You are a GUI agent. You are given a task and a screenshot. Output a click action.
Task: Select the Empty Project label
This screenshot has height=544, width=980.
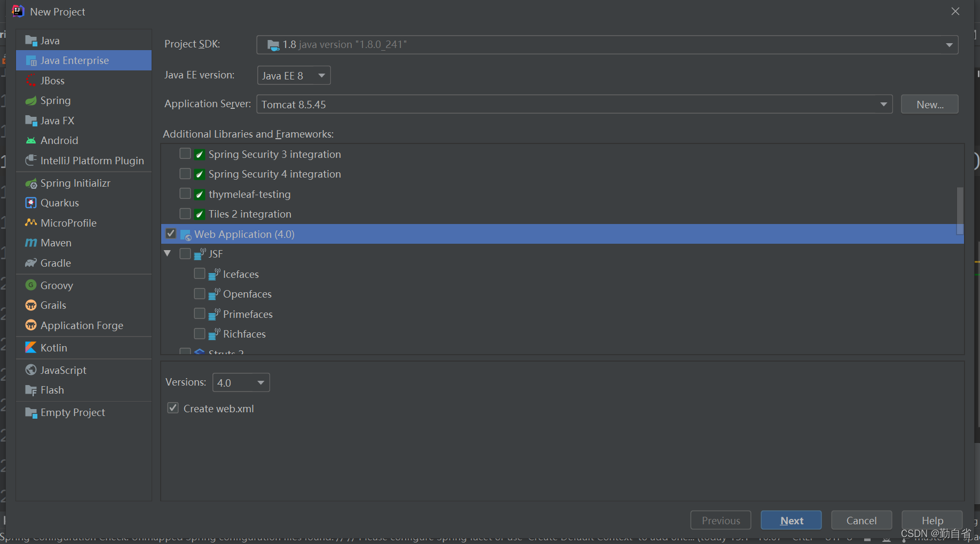73,413
